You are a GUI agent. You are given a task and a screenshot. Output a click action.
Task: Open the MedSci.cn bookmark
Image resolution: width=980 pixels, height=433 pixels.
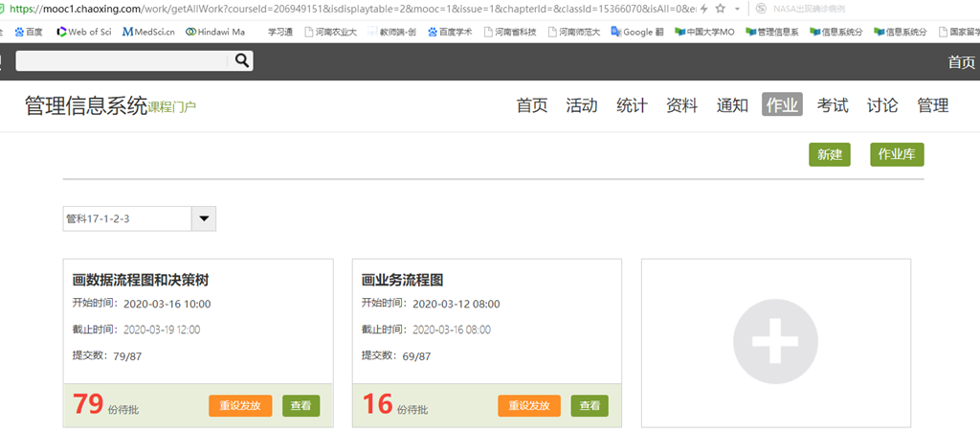(x=149, y=32)
